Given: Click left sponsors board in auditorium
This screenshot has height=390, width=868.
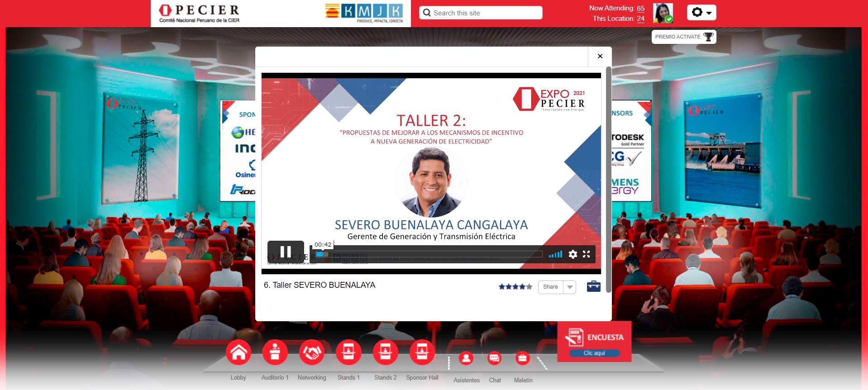Looking at the screenshot, I should point(238,151).
